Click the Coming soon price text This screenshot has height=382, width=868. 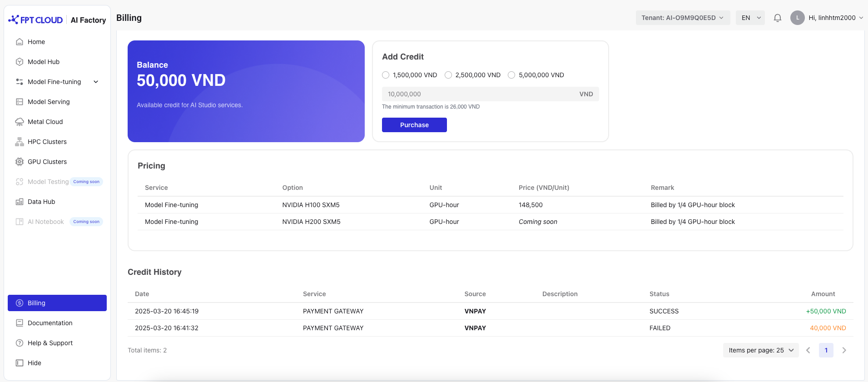point(538,222)
